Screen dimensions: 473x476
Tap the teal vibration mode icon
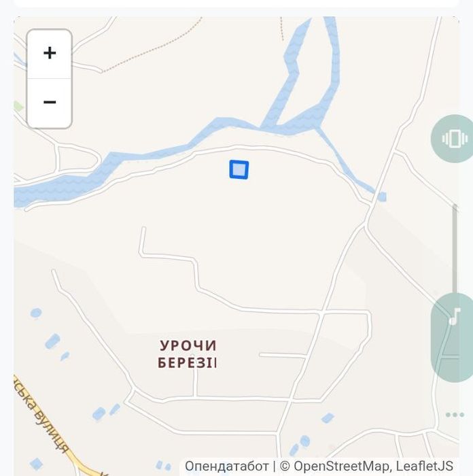pyautogui.click(x=454, y=139)
